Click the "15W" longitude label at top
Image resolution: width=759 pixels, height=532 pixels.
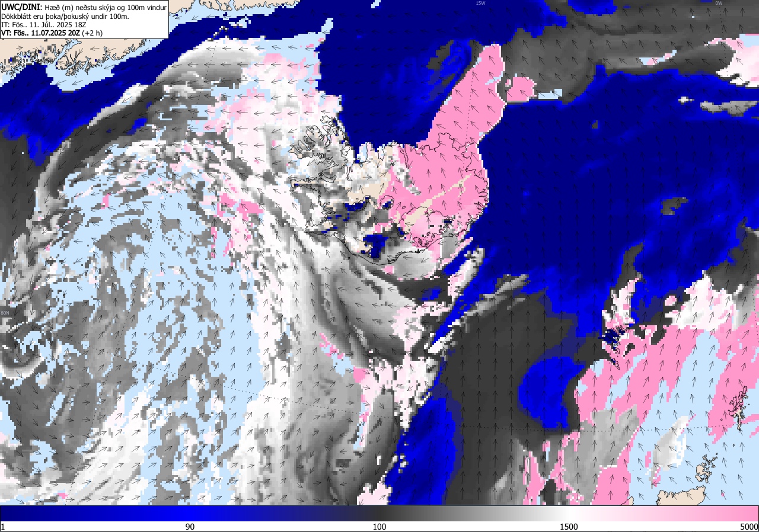point(480,3)
